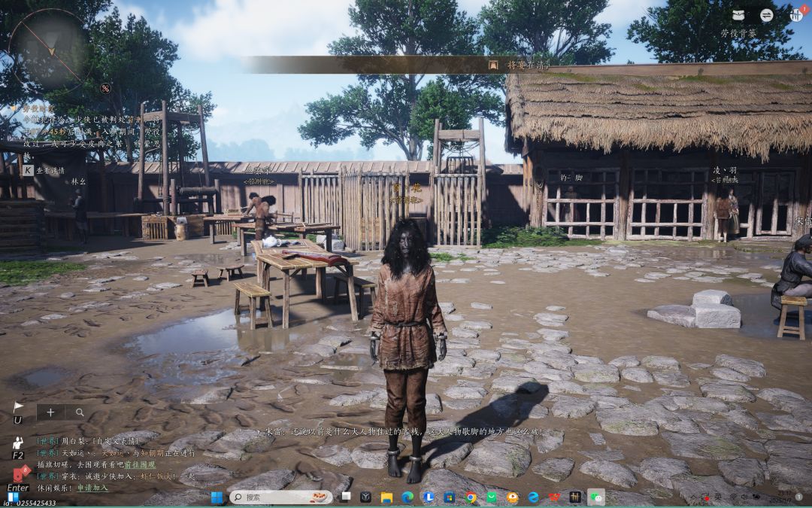The width and height of the screenshot is (812, 508).
Task: Open the orange video player taskbar icon
Action: 512,497
